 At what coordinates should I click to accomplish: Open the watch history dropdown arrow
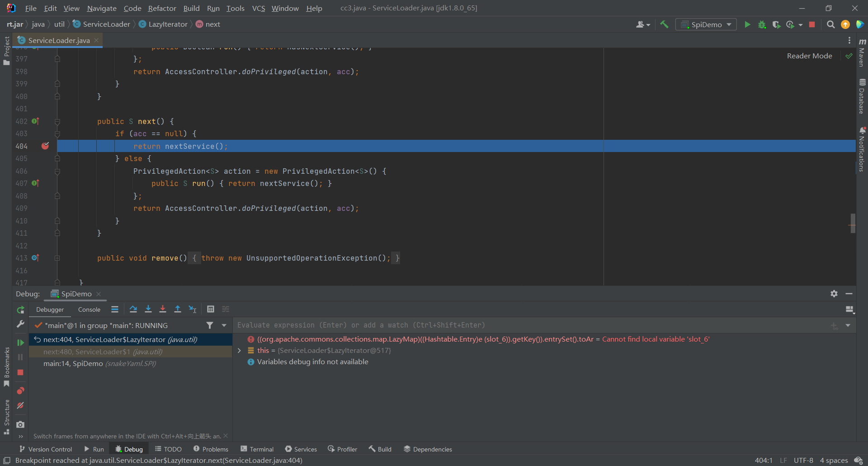[x=848, y=325]
